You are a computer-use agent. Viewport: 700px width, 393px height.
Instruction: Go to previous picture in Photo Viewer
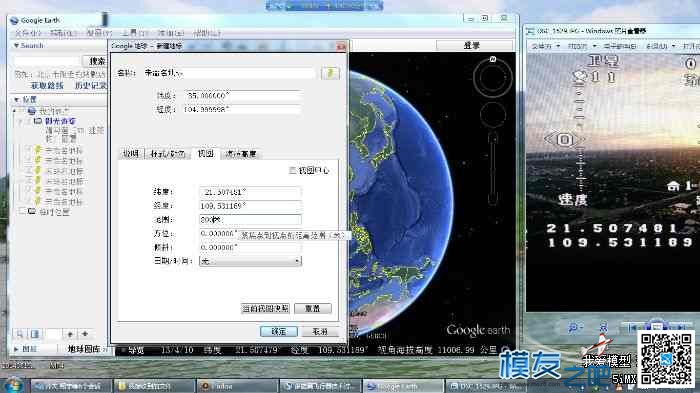pos(633,328)
